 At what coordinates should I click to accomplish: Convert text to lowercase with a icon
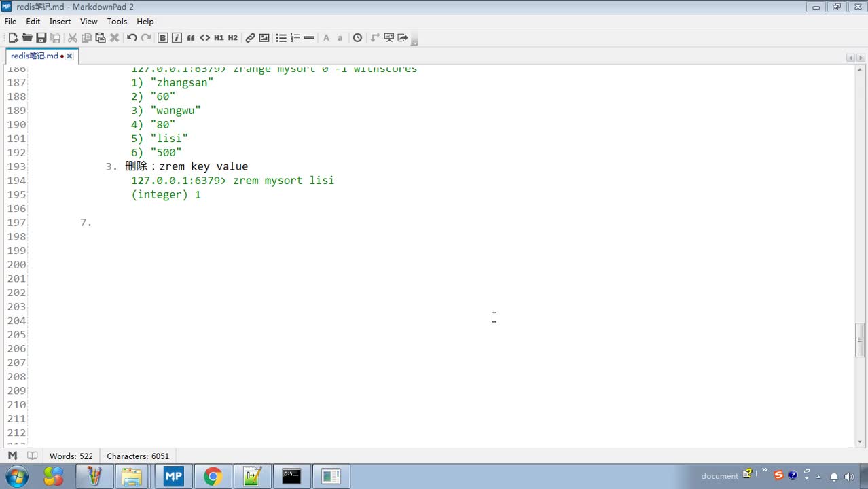coord(340,38)
